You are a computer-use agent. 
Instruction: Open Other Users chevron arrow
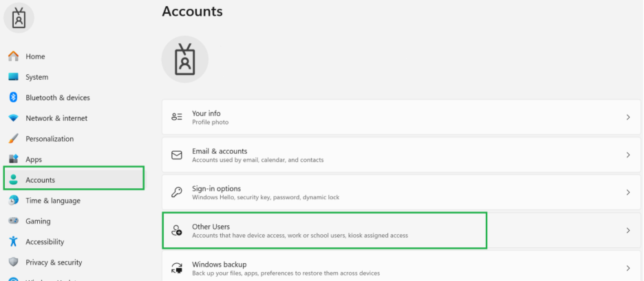628,231
